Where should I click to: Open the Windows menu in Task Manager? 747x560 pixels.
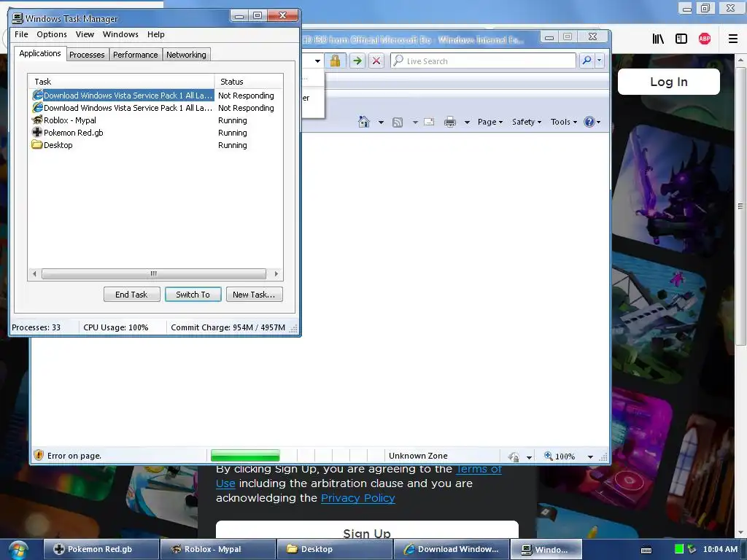pos(120,34)
